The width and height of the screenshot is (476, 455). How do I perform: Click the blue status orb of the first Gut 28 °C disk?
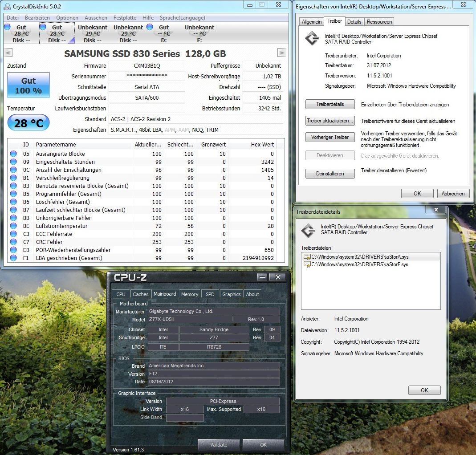pyautogui.click(x=8, y=27)
